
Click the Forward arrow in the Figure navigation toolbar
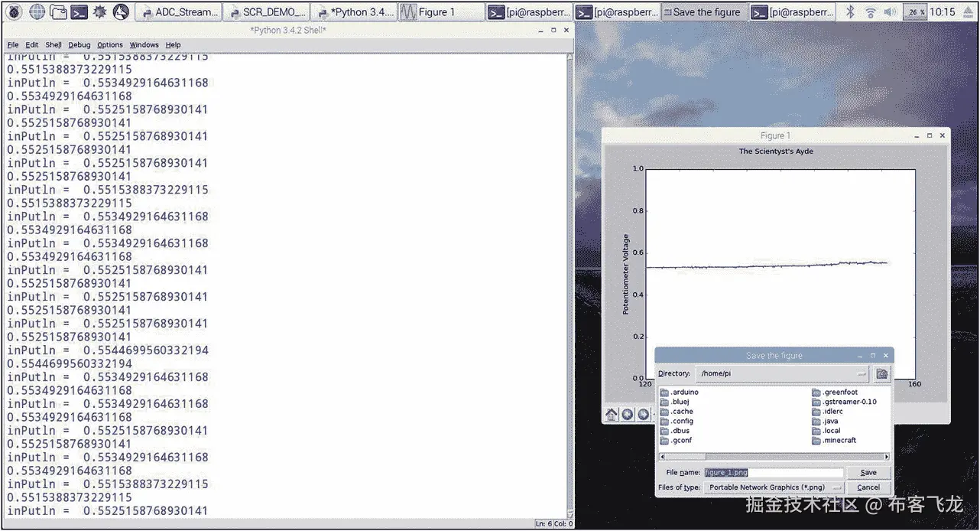[x=642, y=415]
